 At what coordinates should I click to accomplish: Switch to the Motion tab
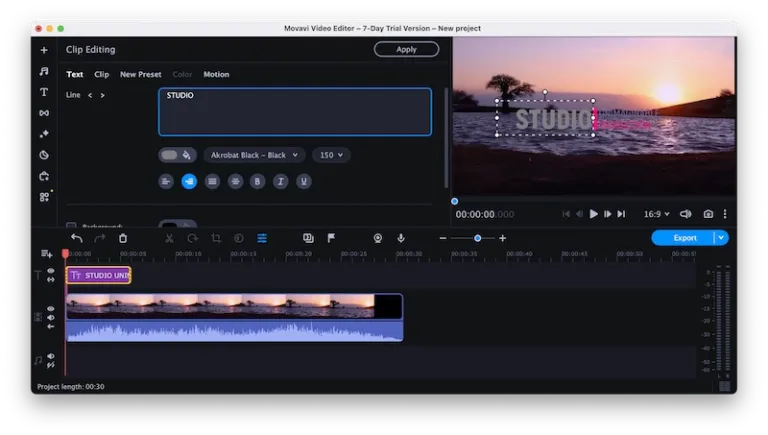[216, 75]
